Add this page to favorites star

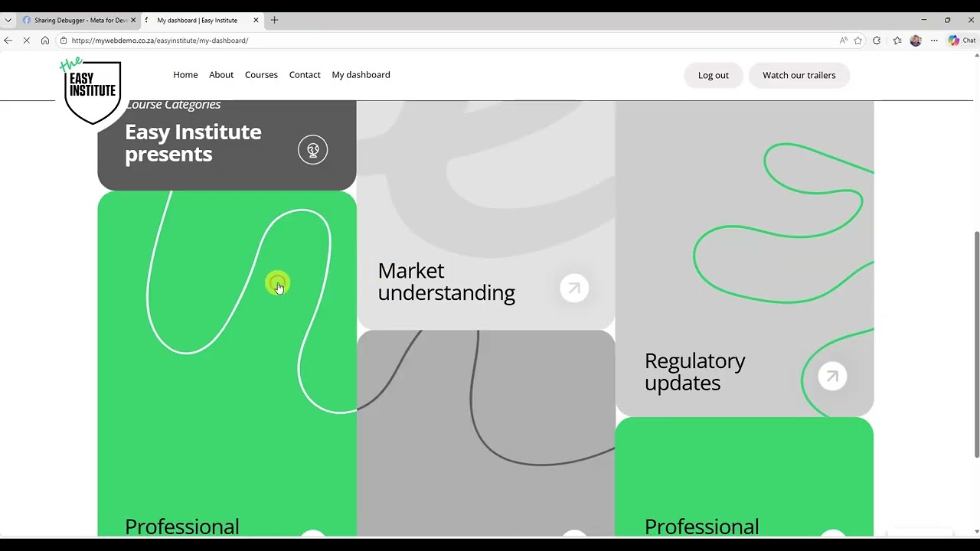[858, 41]
